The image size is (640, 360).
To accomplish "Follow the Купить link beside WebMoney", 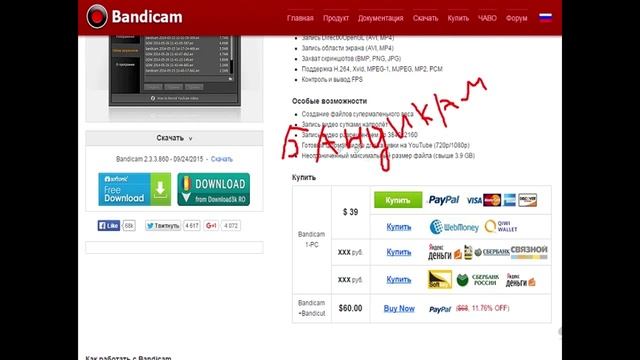I will pos(399,227).
